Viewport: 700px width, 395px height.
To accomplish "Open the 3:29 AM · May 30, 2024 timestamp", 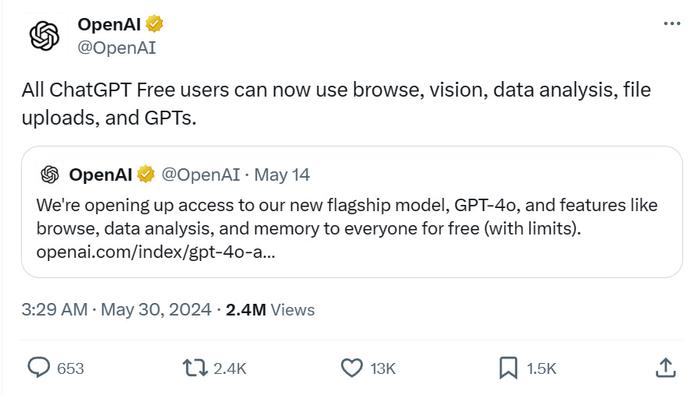I will (117, 310).
